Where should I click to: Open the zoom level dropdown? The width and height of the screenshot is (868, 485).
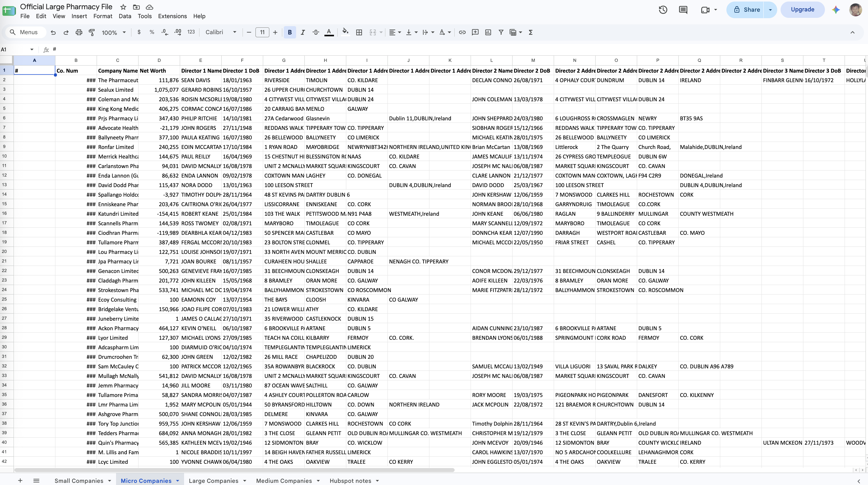(x=114, y=32)
